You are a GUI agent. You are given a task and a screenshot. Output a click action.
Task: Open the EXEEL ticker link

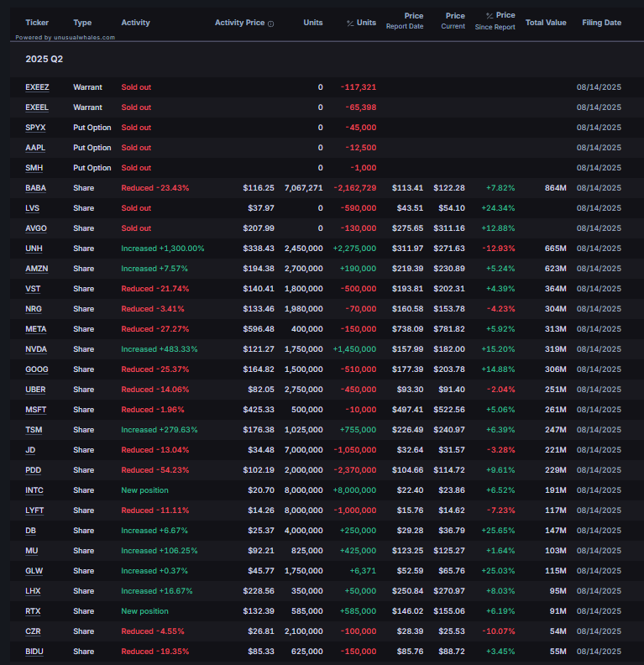click(x=37, y=107)
